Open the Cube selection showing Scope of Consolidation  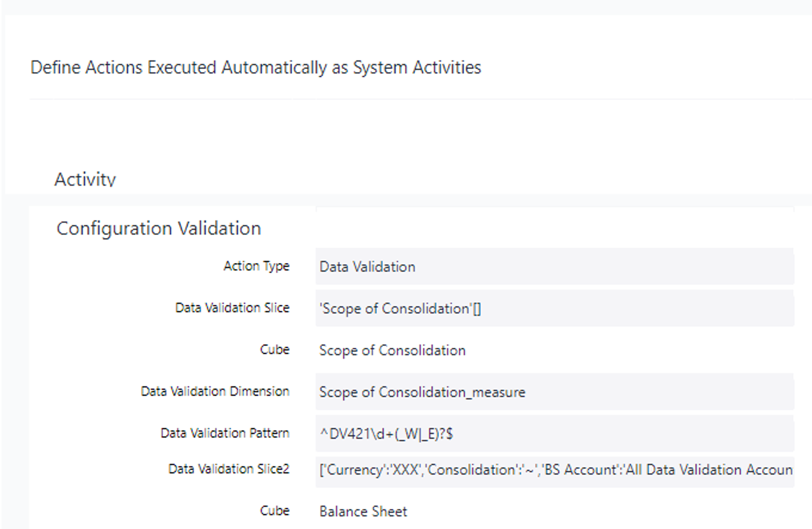(392, 351)
